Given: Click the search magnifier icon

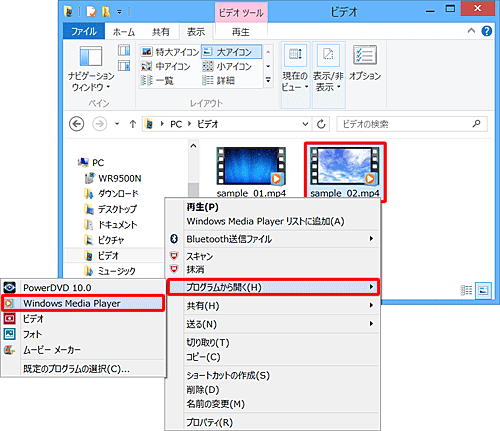Looking at the screenshot, I should 477,124.
